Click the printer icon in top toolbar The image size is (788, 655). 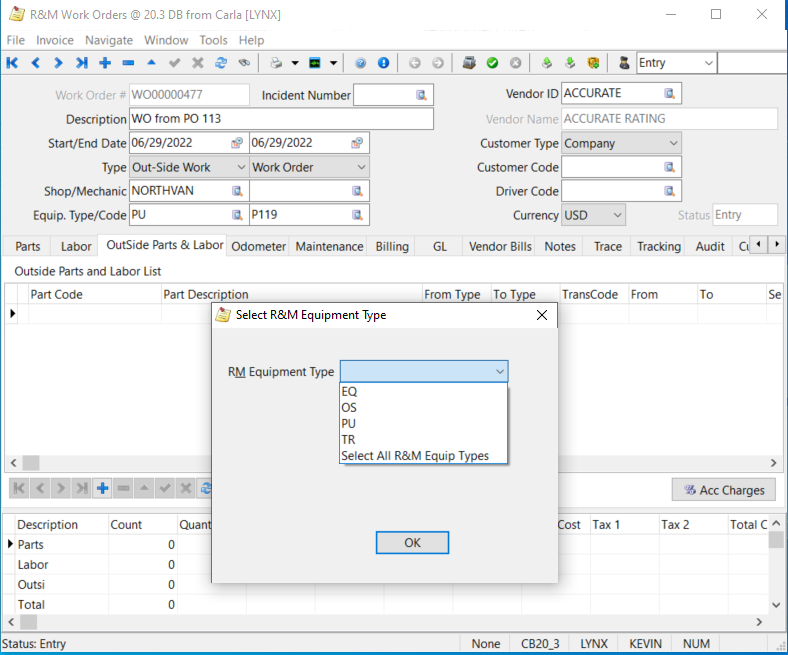click(x=275, y=63)
